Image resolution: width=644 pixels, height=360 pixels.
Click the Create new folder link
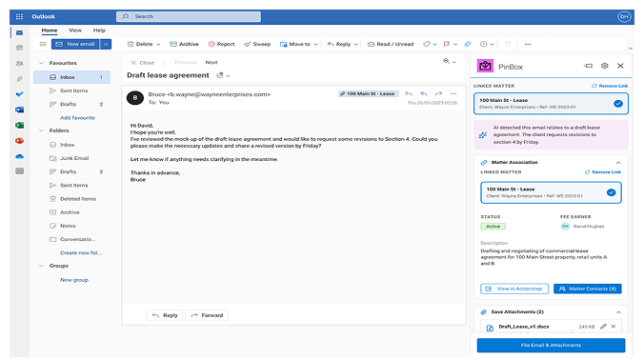pyautogui.click(x=81, y=253)
